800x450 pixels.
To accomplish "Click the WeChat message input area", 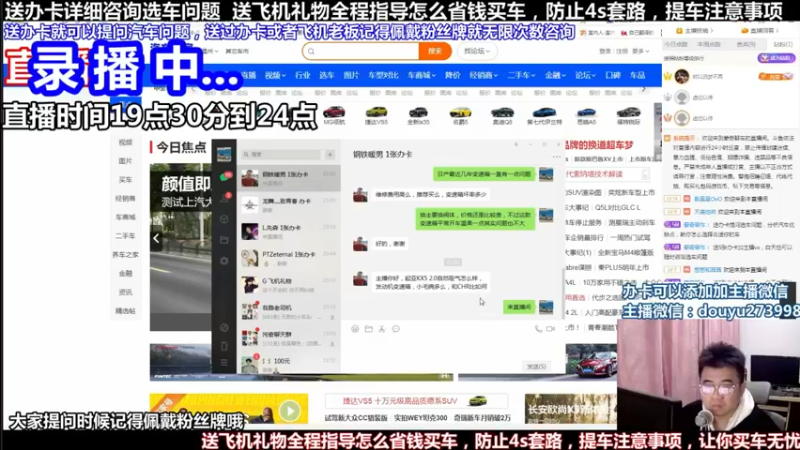I will 453,348.
